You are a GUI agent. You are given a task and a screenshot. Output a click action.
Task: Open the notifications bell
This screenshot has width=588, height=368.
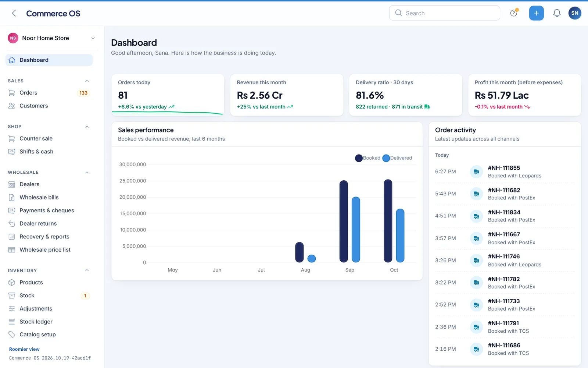click(x=557, y=13)
